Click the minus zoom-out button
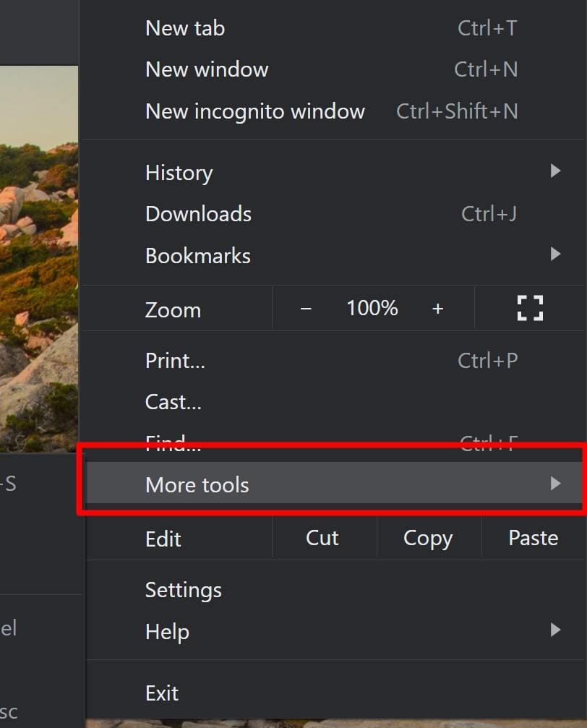The width and height of the screenshot is (587, 728). (306, 308)
